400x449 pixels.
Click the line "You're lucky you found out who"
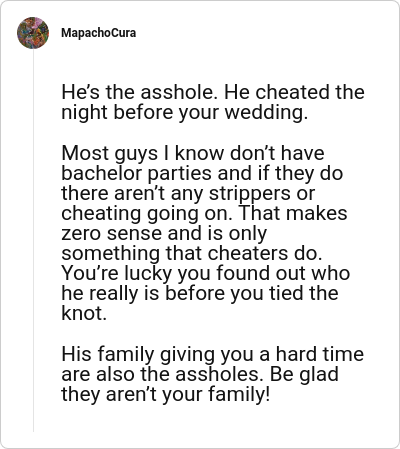(206, 273)
